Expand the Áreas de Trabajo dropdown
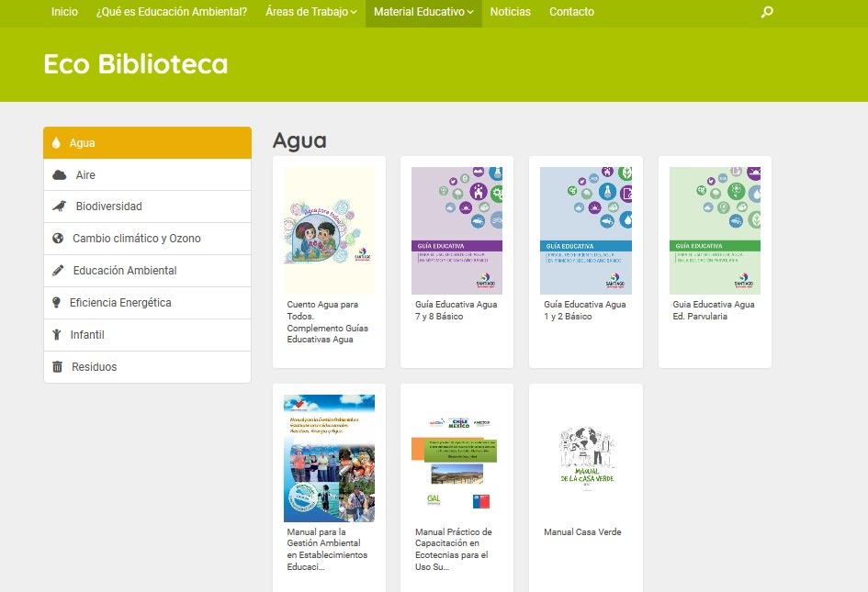The image size is (868, 592). pyautogui.click(x=310, y=12)
